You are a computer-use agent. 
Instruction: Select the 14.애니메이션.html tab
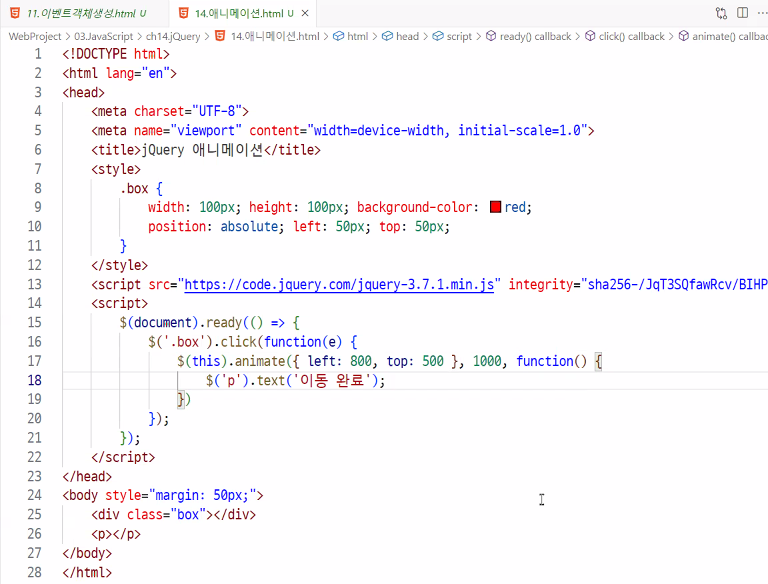[244, 13]
